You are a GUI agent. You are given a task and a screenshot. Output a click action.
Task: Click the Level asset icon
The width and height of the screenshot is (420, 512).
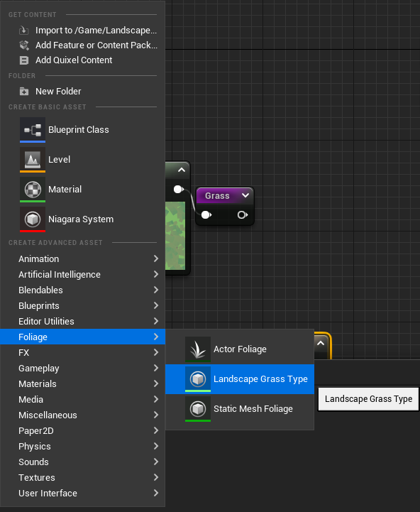(x=33, y=160)
